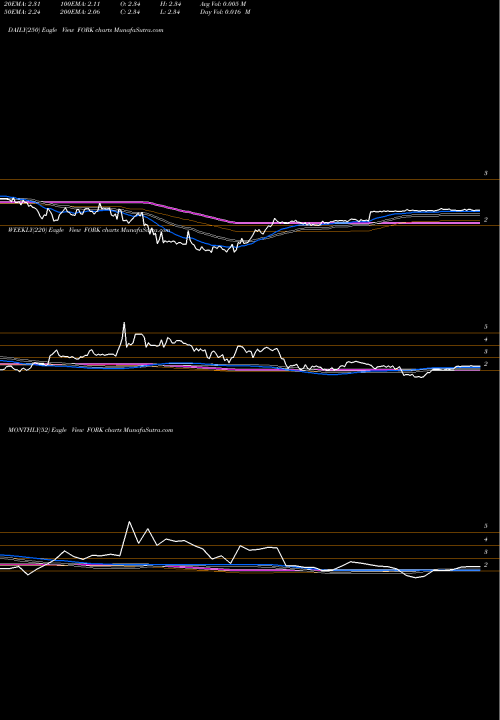500x720 pixels.
Task: Click the weekly chart axis label 5
Action: (x=486, y=327)
